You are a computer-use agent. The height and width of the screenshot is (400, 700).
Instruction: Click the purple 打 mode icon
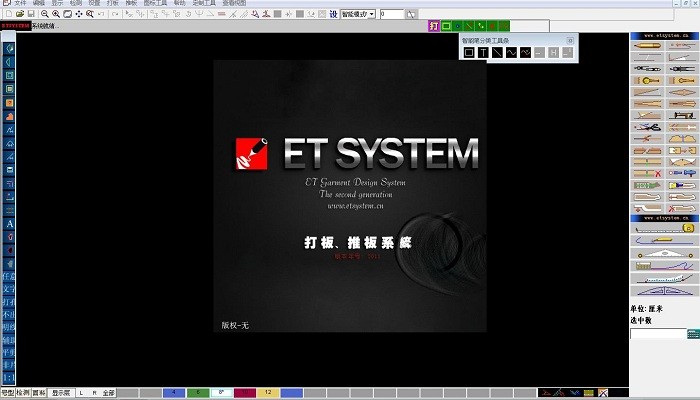(x=433, y=26)
